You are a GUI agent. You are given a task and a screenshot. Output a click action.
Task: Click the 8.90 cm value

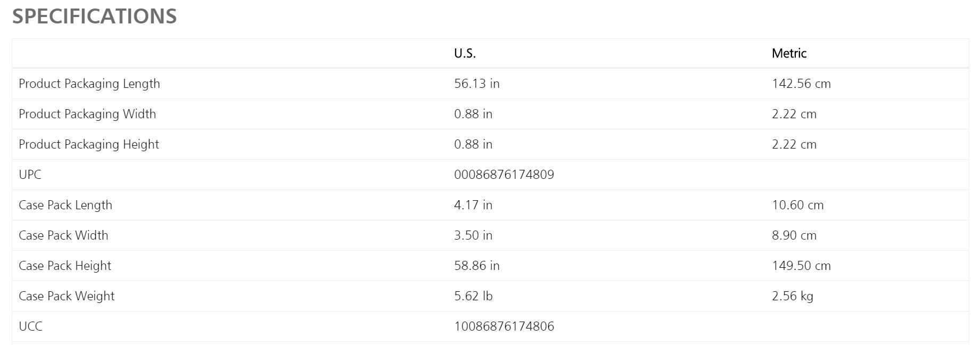794,235
